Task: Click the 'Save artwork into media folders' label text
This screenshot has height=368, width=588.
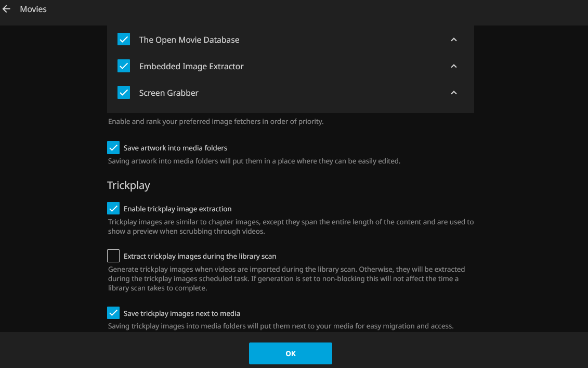Action: tap(175, 148)
